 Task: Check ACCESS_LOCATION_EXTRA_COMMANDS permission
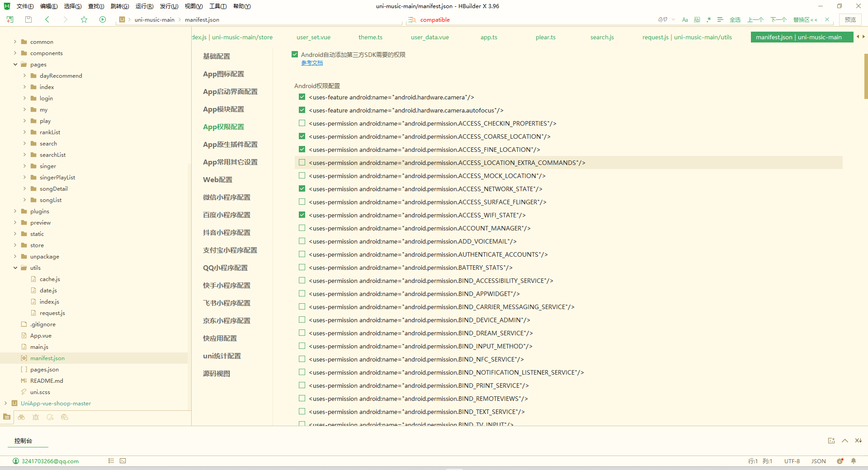[x=302, y=162]
